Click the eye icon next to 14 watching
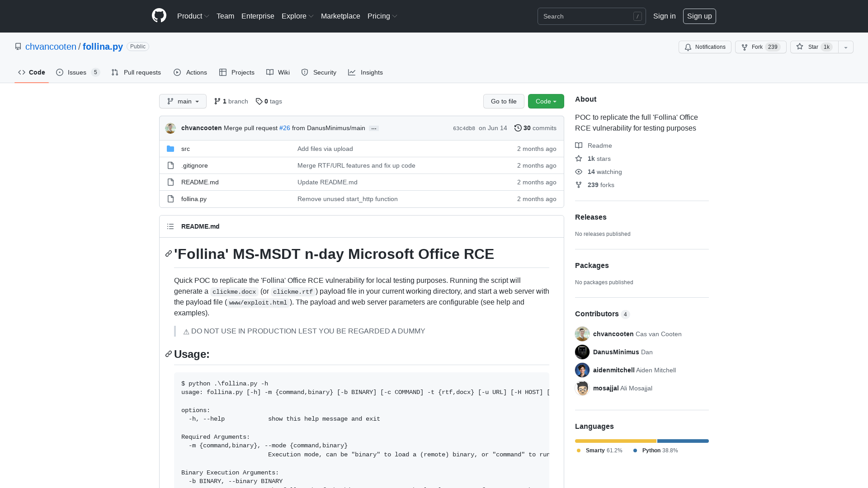The width and height of the screenshot is (868, 488). (x=579, y=172)
